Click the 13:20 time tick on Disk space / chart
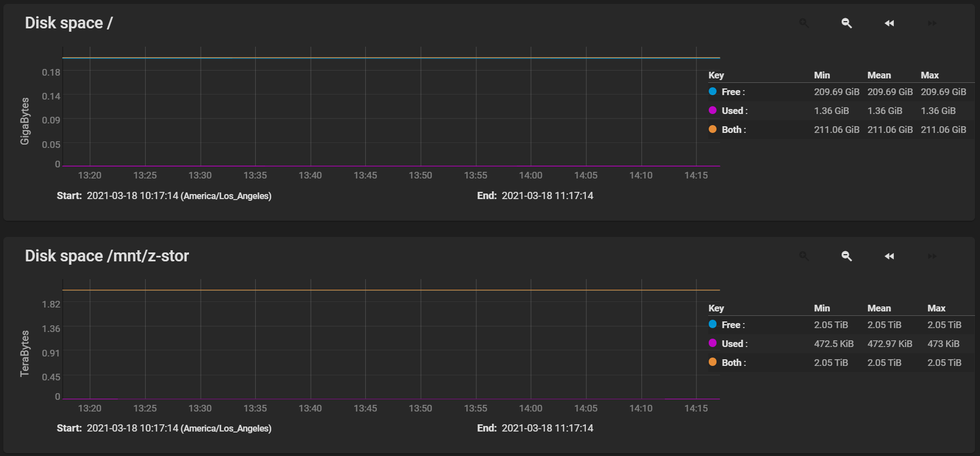This screenshot has height=456, width=980. 89,175
